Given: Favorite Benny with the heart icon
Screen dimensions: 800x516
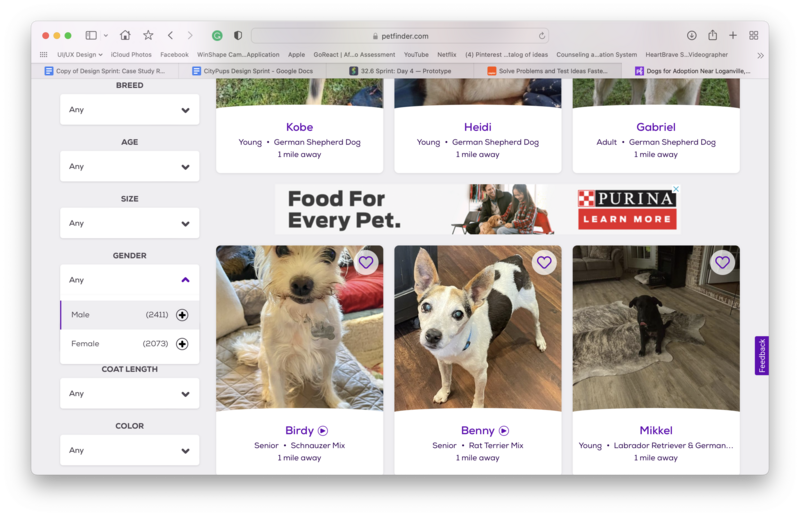Looking at the screenshot, I should pos(544,262).
